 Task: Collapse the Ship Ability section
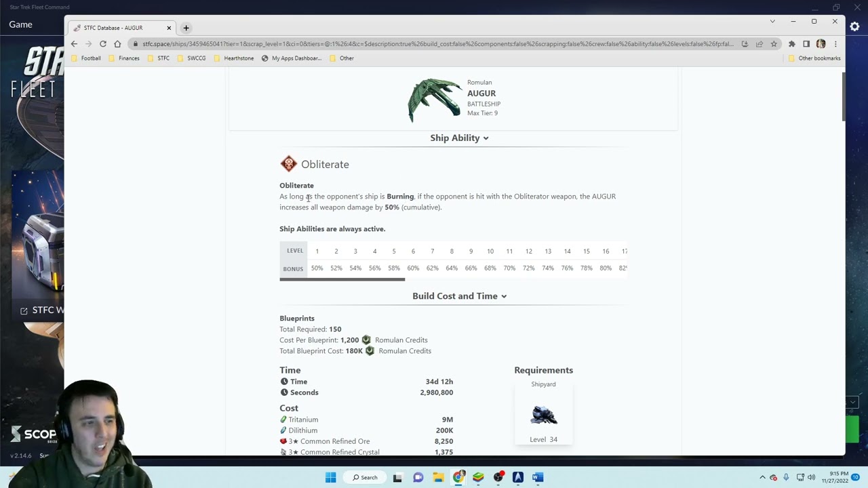pos(459,138)
